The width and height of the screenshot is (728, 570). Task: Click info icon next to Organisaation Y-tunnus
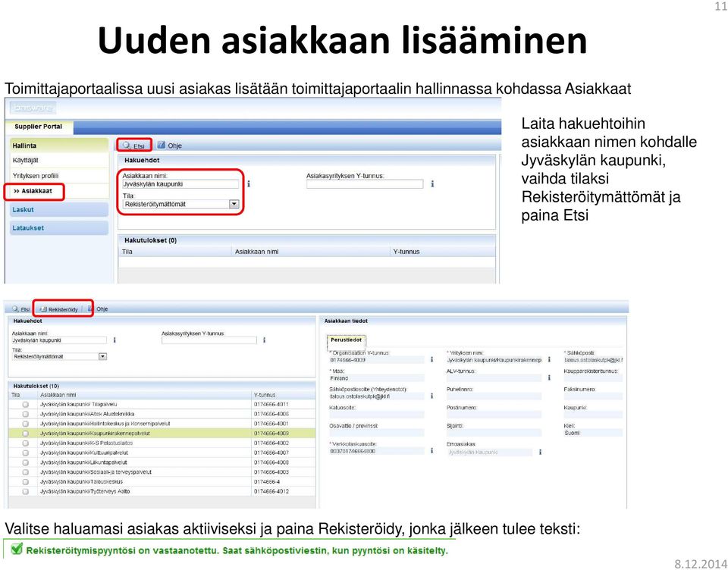click(431, 359)
